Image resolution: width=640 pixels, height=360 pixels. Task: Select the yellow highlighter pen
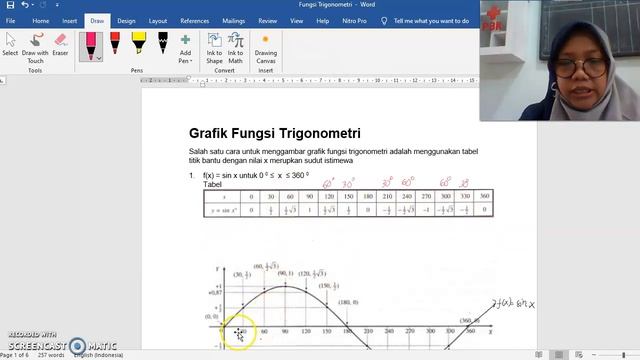(x=139, y=43)
